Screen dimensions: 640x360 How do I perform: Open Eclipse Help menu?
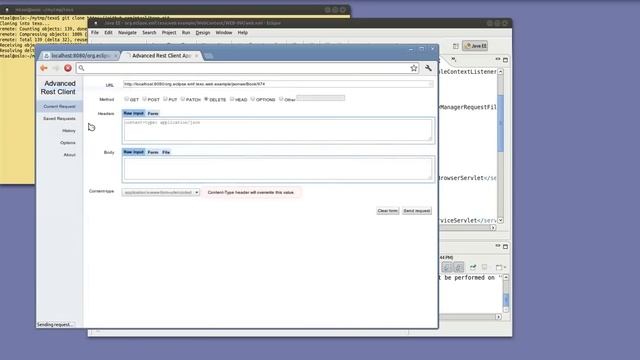pyautogui.click(x=243, y=33)
